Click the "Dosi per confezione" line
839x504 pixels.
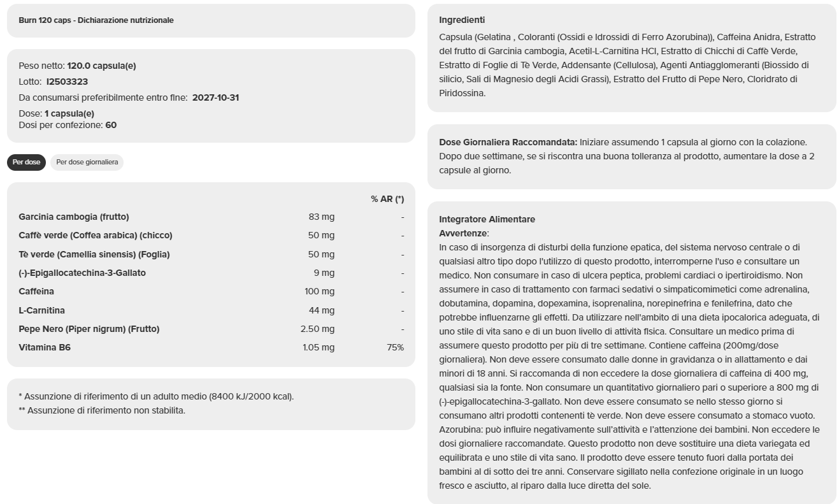coord(68,125)
